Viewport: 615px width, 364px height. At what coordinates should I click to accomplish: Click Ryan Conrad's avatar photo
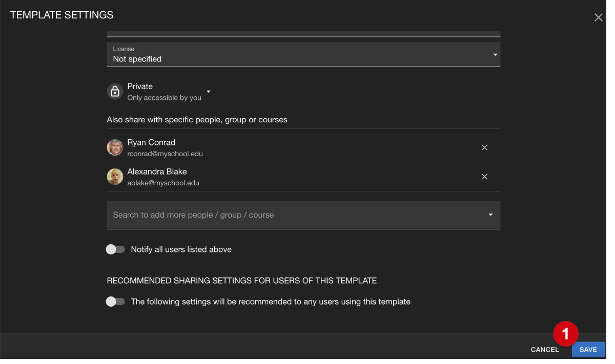[x=115, y=147]
